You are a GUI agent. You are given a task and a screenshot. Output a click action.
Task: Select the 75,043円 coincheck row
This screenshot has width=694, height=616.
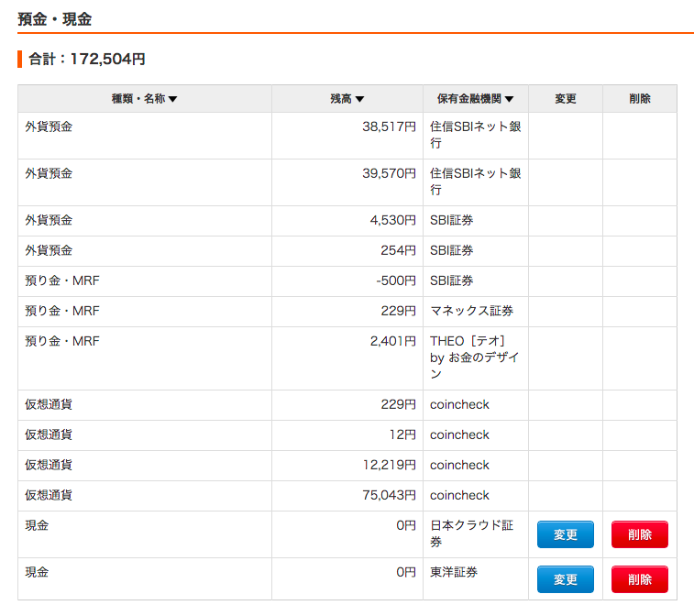click(347, 496)
